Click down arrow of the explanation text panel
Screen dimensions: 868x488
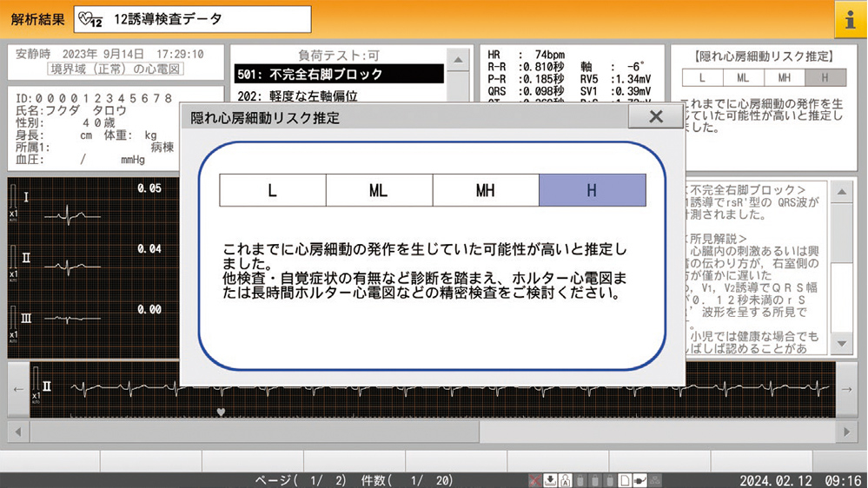click(x=841, y=344)
